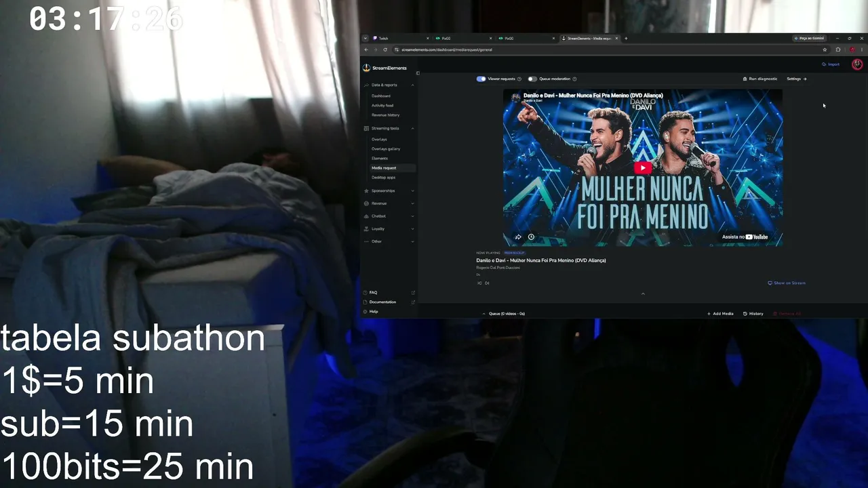Screen dimensions: 868x488
Task: Skip to the previous media track
Action: tap(479, 283)
